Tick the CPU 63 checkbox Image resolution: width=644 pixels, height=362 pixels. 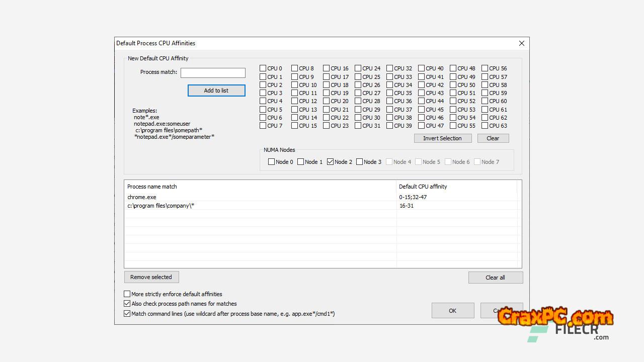click(x=485, y=126)
